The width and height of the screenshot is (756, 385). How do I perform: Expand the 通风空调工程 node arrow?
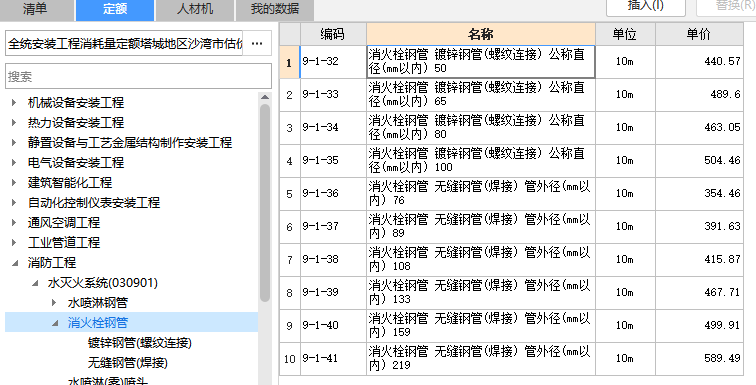pos(14,223)
